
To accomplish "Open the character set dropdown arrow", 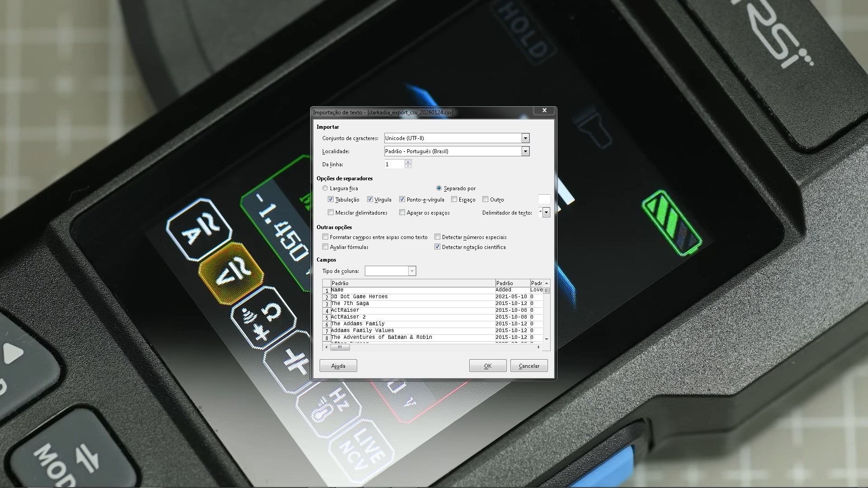I will pos(525,138).
